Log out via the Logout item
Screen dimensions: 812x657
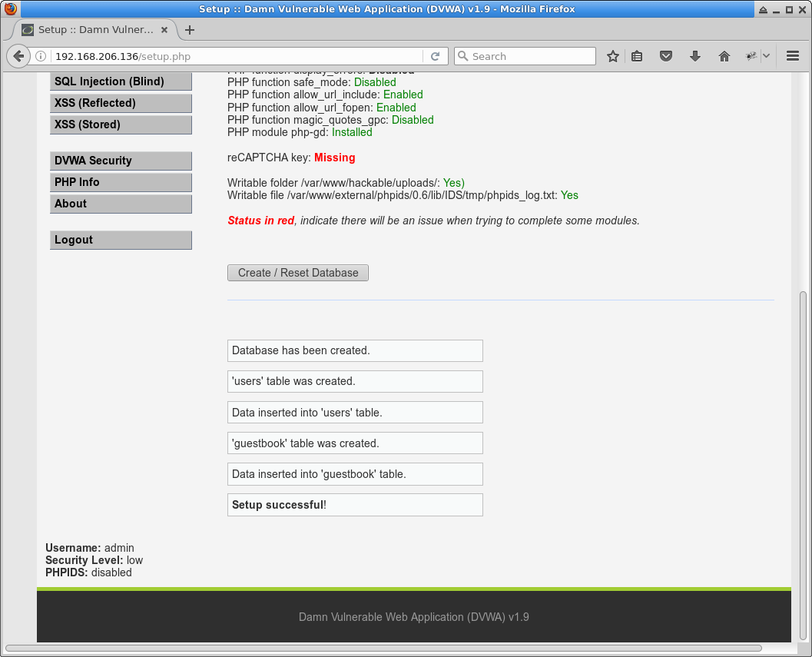point(121,240)
